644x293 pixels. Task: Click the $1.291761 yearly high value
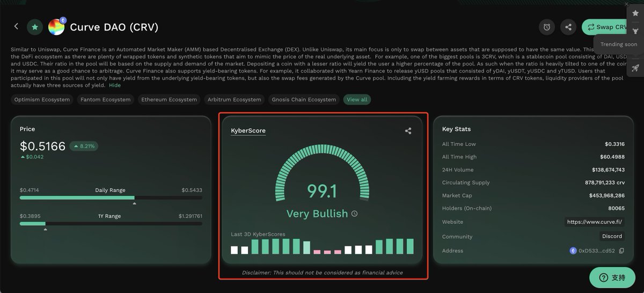(191, 216)
